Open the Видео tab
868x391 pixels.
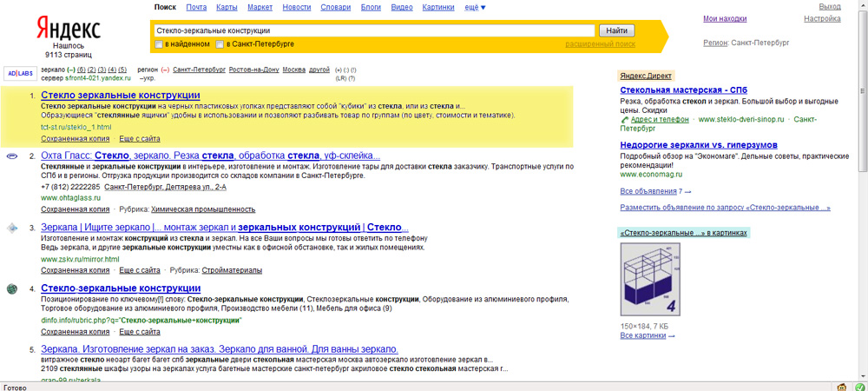pyautogui.click(x=401, y=8)
